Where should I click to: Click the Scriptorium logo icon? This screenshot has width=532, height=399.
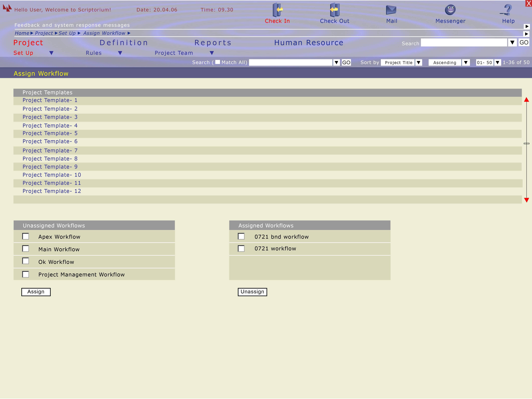tap(7, 8)
